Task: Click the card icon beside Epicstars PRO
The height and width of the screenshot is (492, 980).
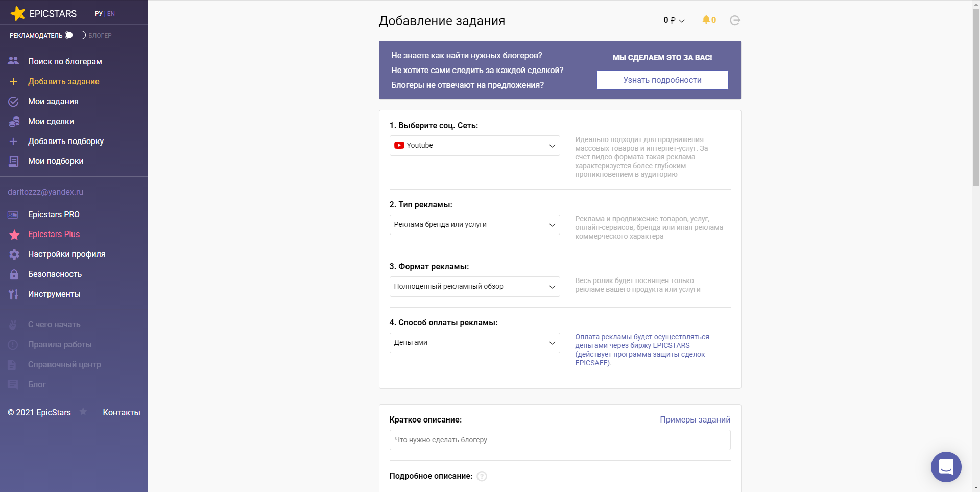Action: pyautogui.click(x=13, y=215)
